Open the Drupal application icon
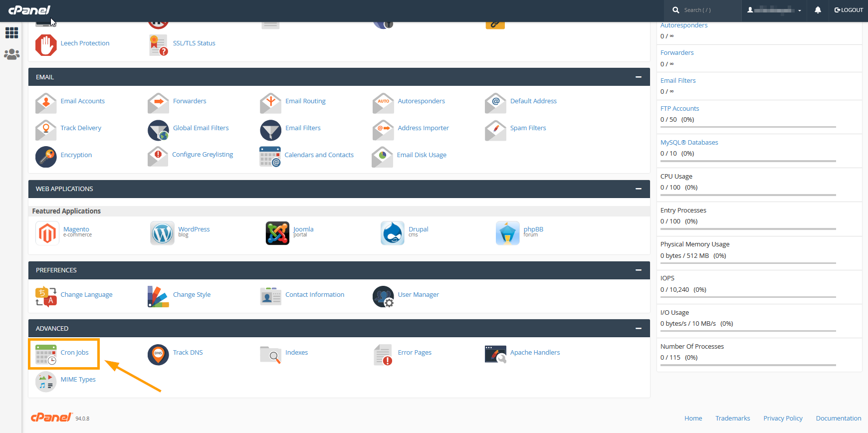This screenshot has height=433, width=868. click(393, 233)
